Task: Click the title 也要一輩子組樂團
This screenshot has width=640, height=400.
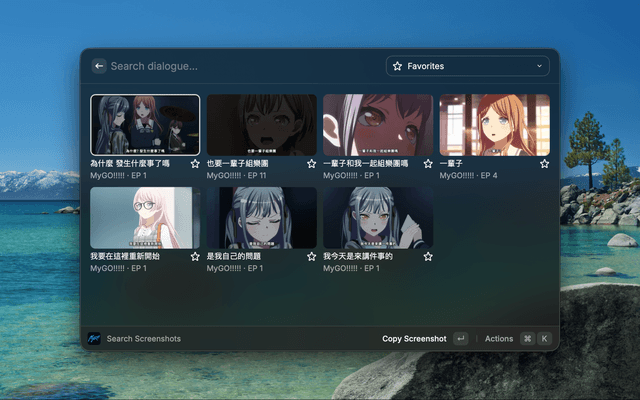Action: (238, 164)
